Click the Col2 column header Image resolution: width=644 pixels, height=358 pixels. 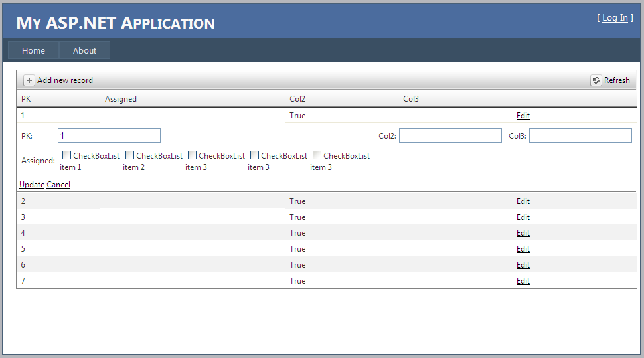pyautogui.click(x=297, y=99)
